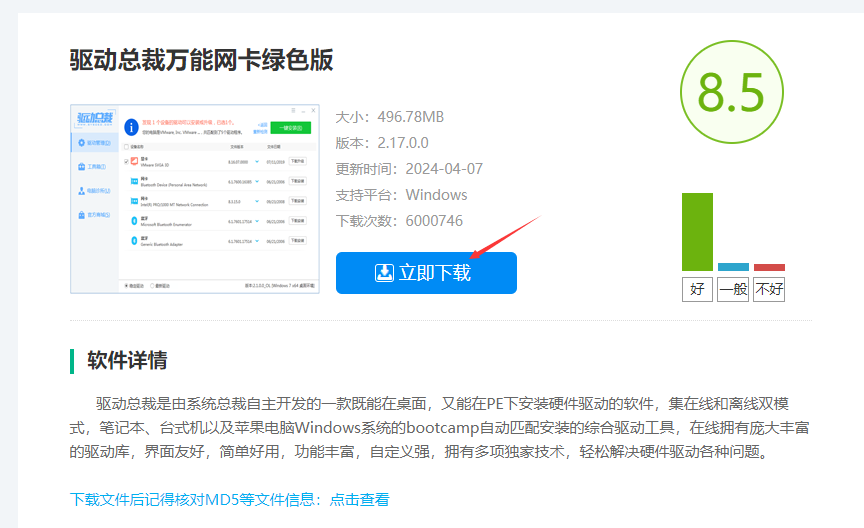The image size is (864, 528).
Task: Toggle the select-all checkbox in the list header
Action: click(x=125, y=146)
